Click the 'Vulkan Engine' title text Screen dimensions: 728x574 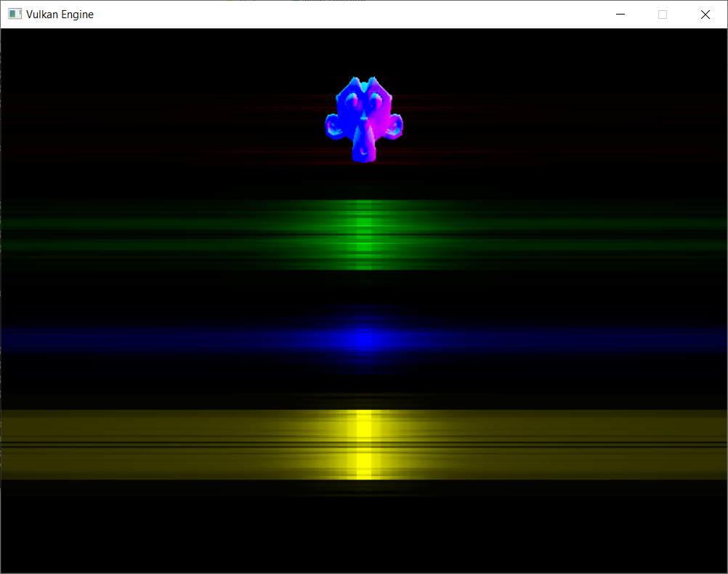click(x=60, y=15)
